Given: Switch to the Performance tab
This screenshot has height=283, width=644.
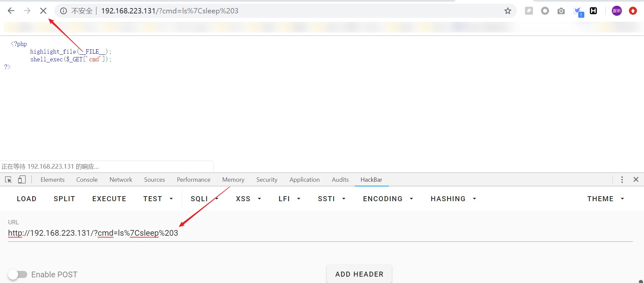Looking at the screenshot, I should coord(194,180).
